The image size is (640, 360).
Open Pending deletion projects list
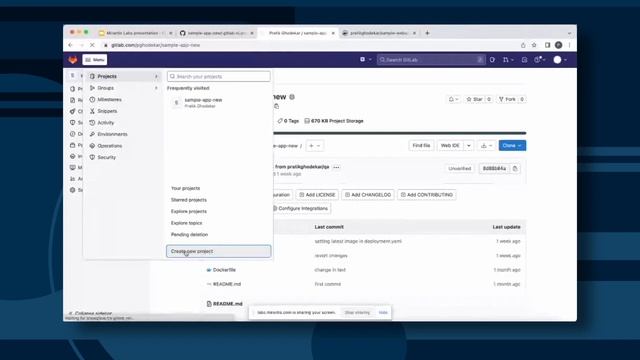pos(189,234)
